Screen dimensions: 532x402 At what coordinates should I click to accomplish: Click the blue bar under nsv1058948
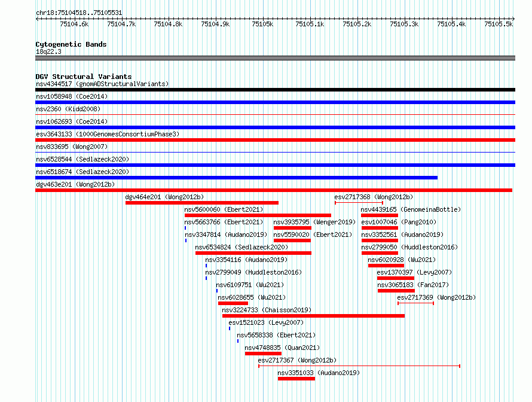pyautogui.click(x=275, y=102)
